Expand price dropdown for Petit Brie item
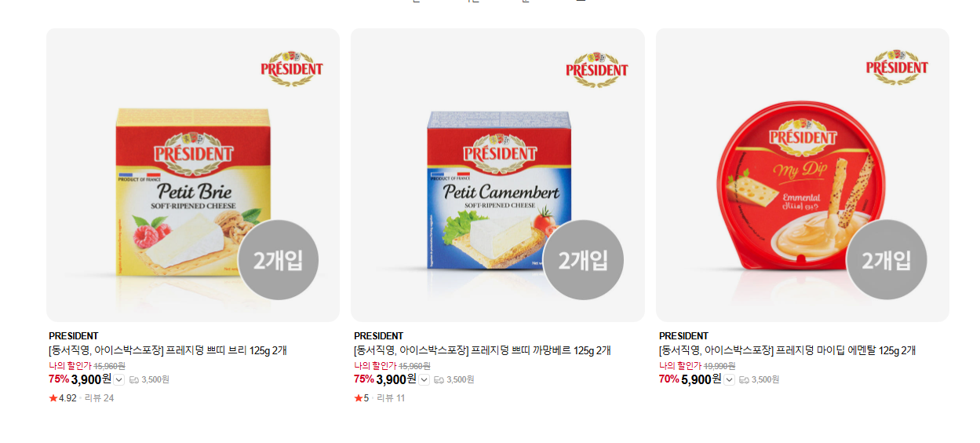980x443 pixels. tap(119, 380)
